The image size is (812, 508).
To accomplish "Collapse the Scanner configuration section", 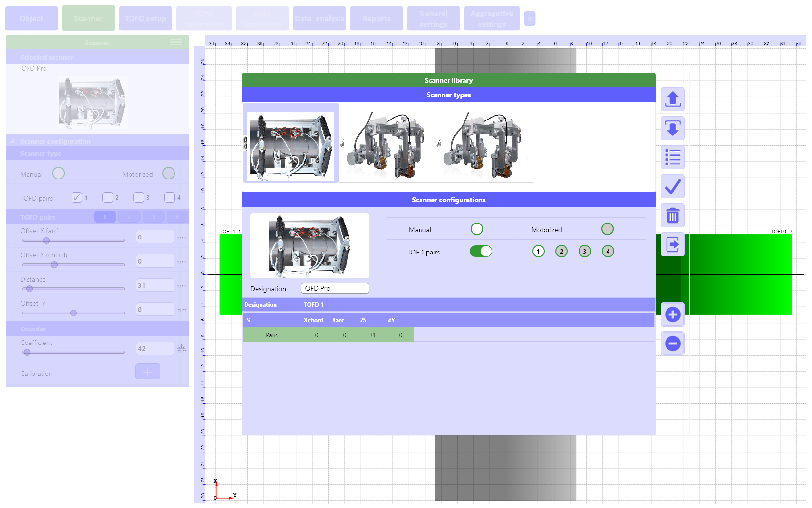I will point(12,141).
